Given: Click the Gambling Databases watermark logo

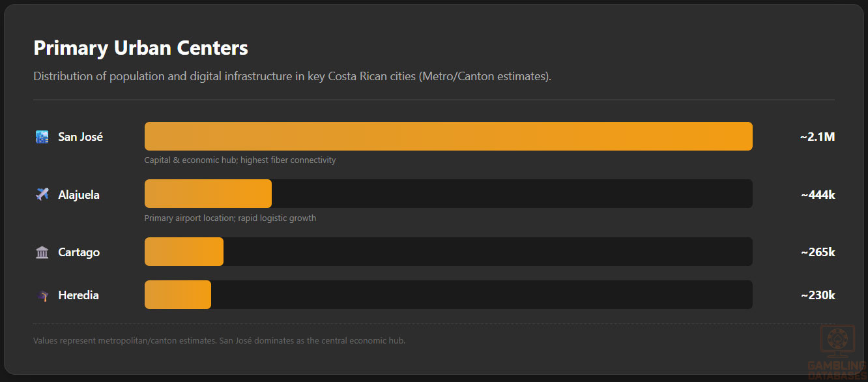Looking at the screenshot, I should click(837, 352).
